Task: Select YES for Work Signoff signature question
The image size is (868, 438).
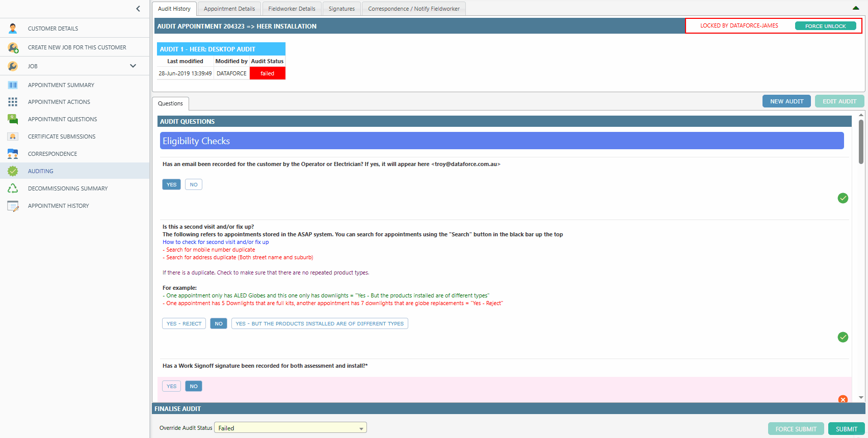Action: [x=171, y=386]
